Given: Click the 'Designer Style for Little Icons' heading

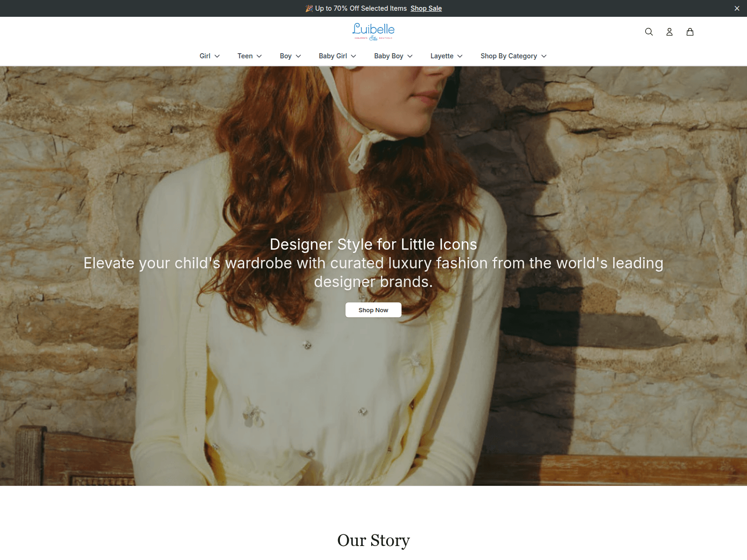Looking at the screenshot, I should point(373,245).
